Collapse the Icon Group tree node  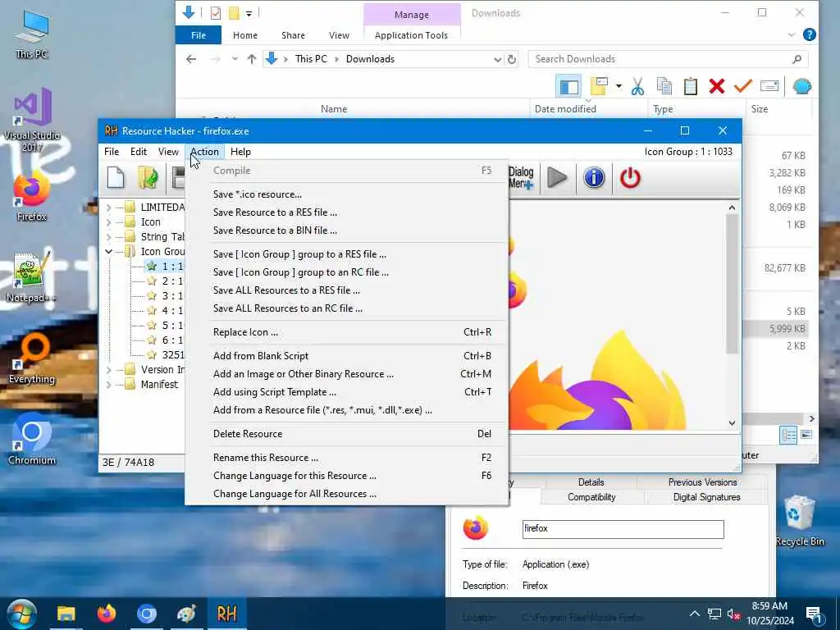tap(109, 251)
